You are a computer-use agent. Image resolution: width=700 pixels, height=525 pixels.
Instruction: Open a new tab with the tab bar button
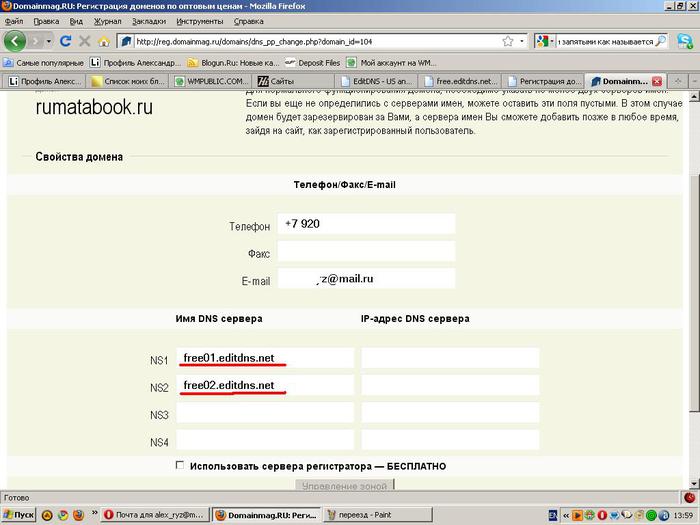coord(678,81)
